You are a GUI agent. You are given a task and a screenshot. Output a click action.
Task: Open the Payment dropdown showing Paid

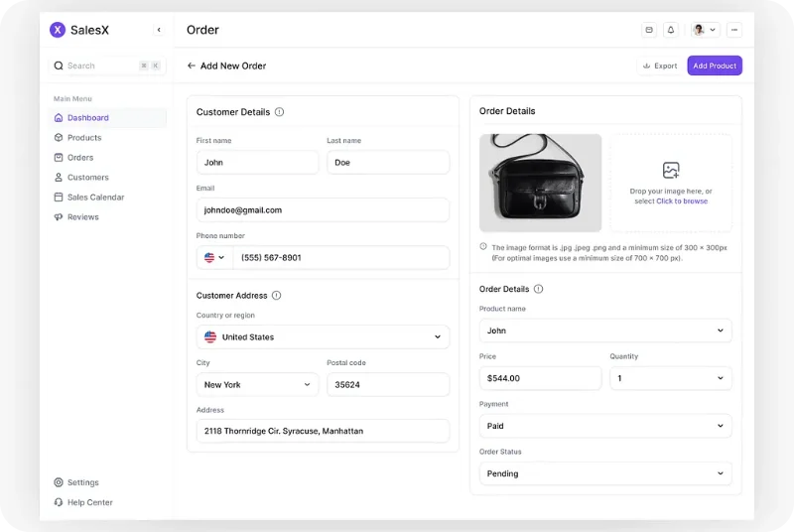point(605,426)
